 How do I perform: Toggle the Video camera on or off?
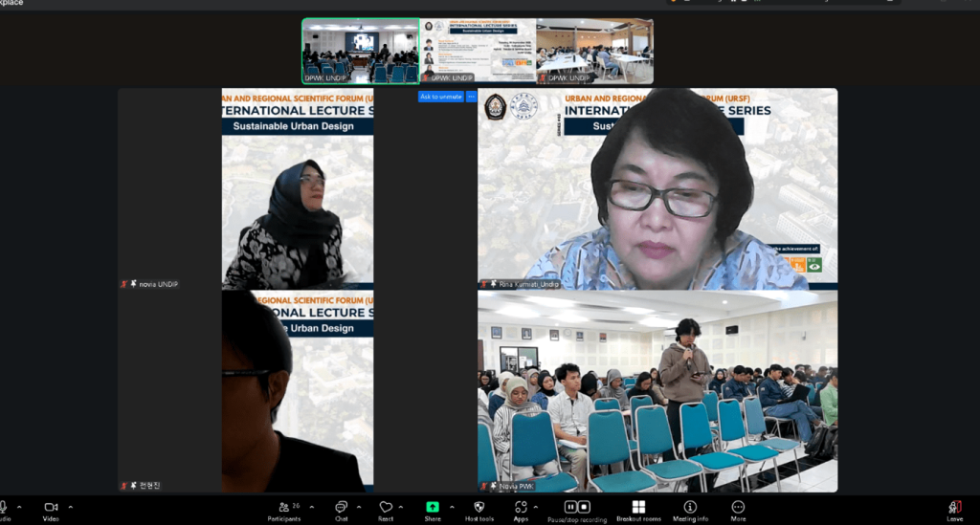(51, 508)
